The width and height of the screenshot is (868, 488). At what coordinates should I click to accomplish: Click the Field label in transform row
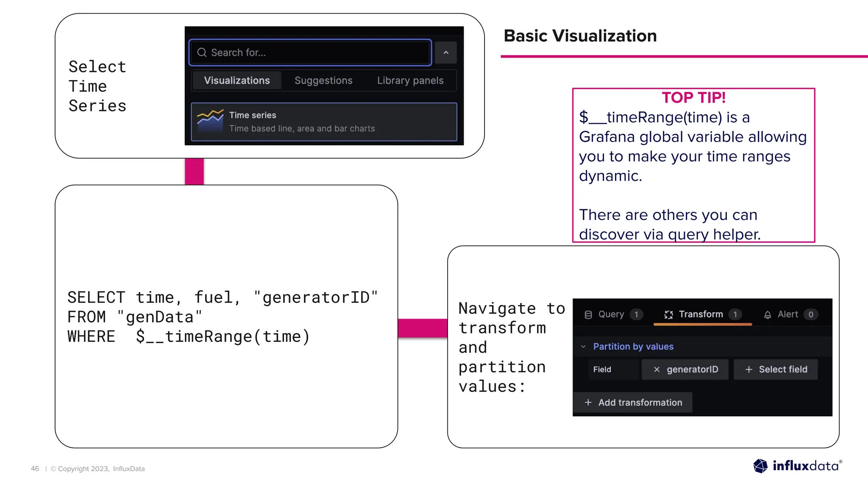tap(602, 369)
